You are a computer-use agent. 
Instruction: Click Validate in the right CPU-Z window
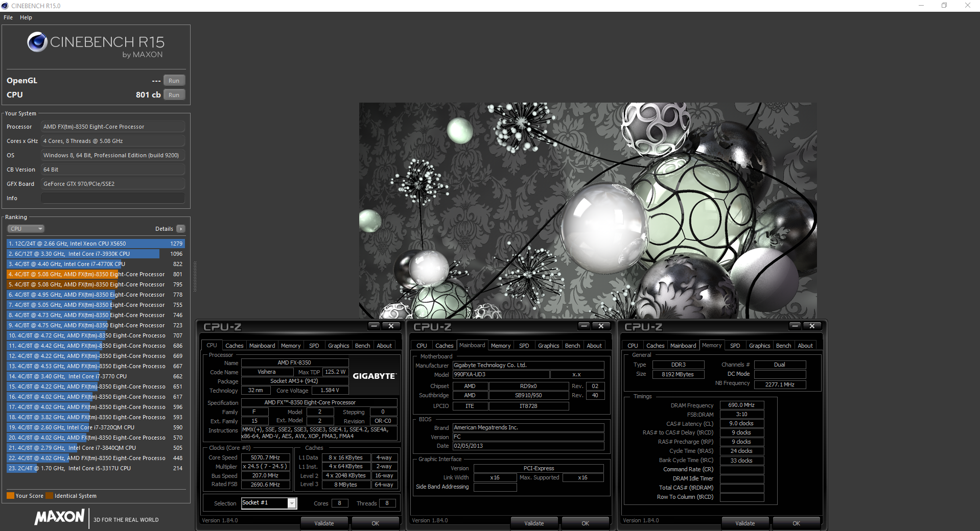pyautogui.click(x=745, y=523)
